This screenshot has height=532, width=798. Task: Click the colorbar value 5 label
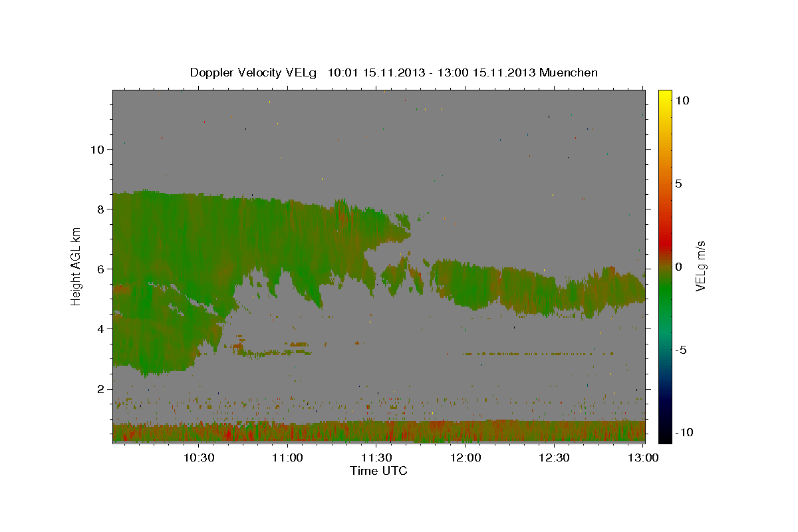coord(678,184)
